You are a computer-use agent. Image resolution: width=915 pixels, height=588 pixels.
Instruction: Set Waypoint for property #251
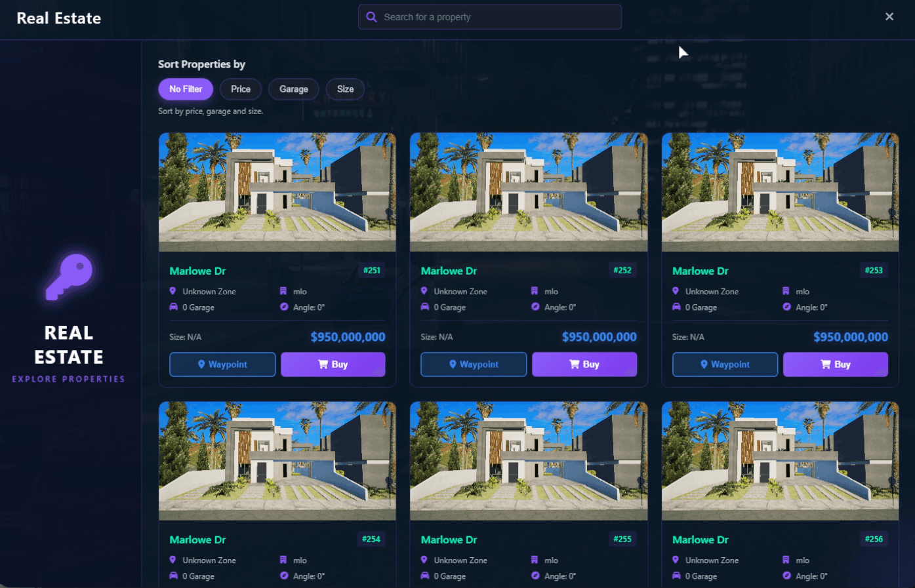(222, 364)
